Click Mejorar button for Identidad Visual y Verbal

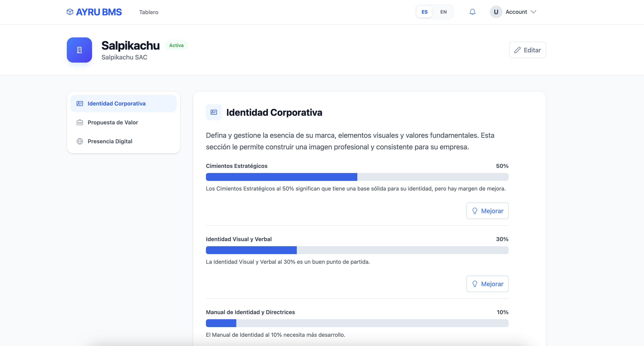(x=487, y=284)
